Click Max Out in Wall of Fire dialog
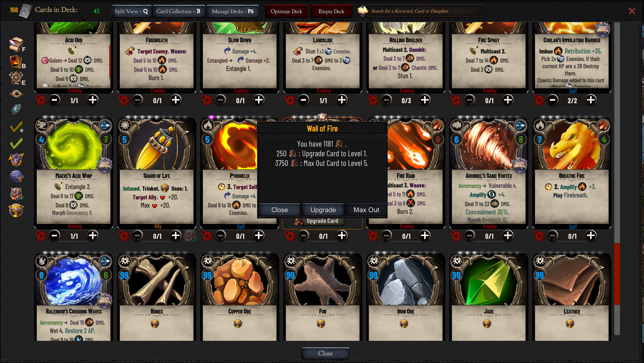Image resolution: width=644 pixels, height=363 pixels. coord(366,210)
